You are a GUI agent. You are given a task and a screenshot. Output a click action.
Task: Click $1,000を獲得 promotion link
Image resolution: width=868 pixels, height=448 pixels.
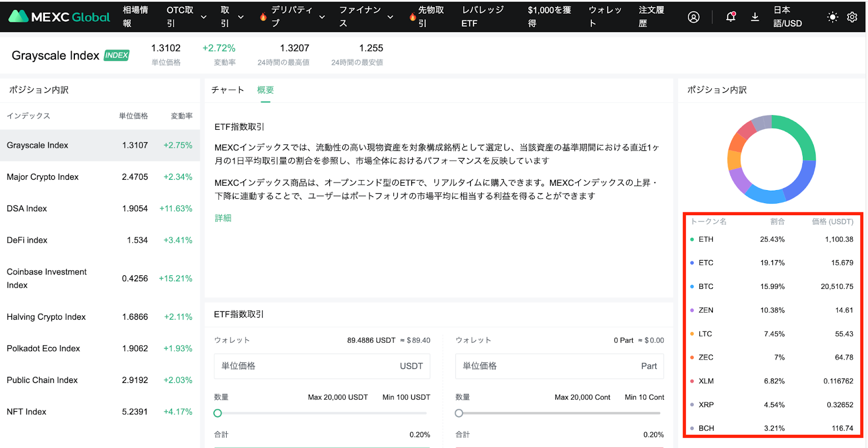(549, 17)
